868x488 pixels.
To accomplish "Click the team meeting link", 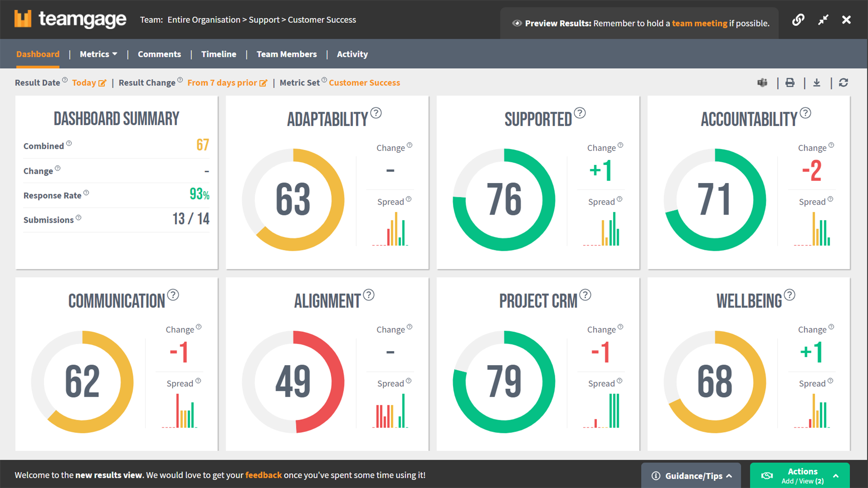I will point(699,23).
